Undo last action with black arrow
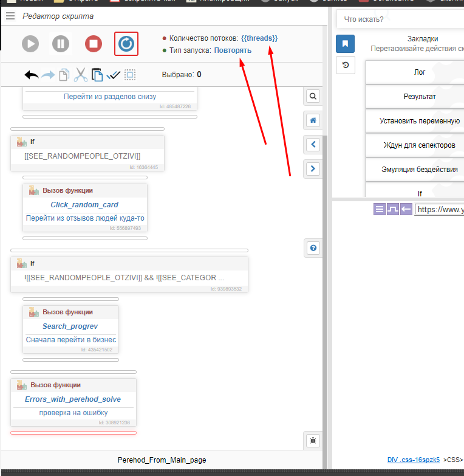Screen dimensions: 464x476 [x=32, y=75]
